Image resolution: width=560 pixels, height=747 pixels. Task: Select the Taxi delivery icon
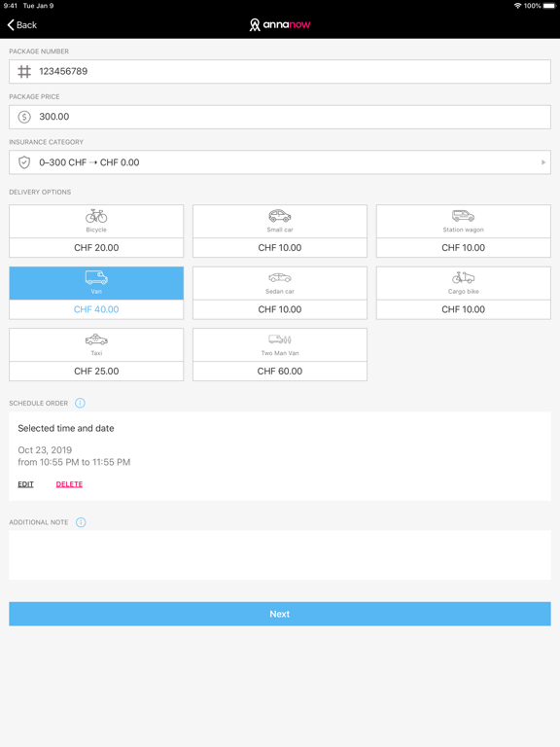coord(96,339)
